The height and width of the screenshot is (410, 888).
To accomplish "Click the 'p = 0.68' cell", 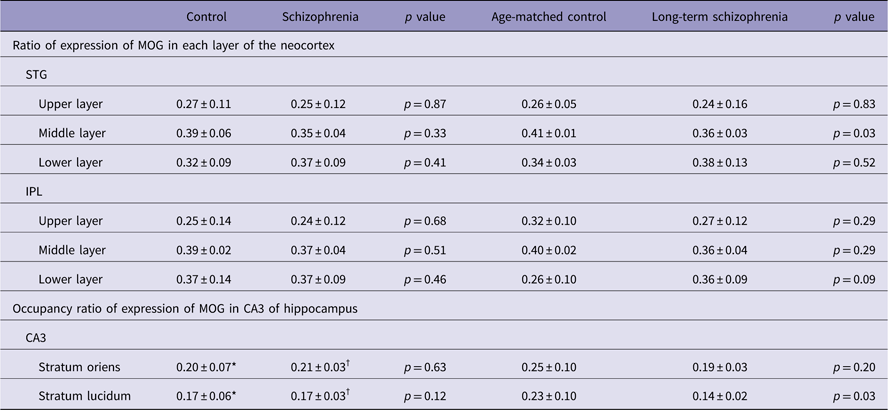I will point(425,220).
